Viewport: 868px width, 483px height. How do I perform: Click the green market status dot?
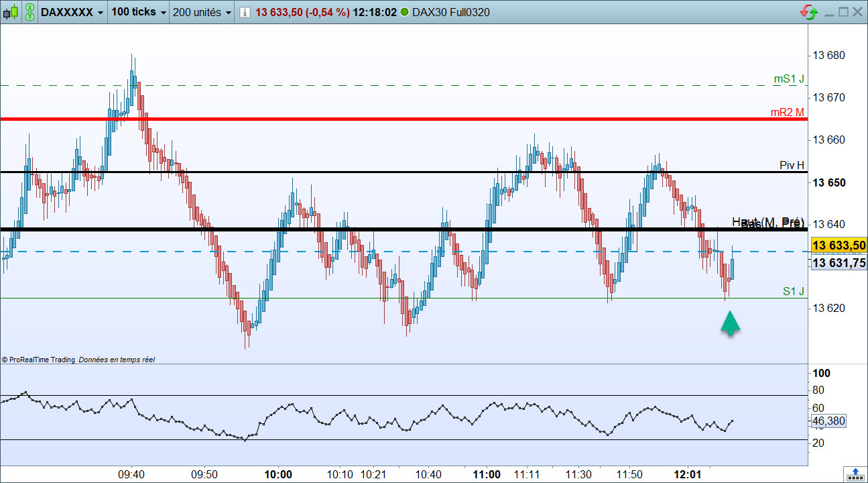coord(404,12)
